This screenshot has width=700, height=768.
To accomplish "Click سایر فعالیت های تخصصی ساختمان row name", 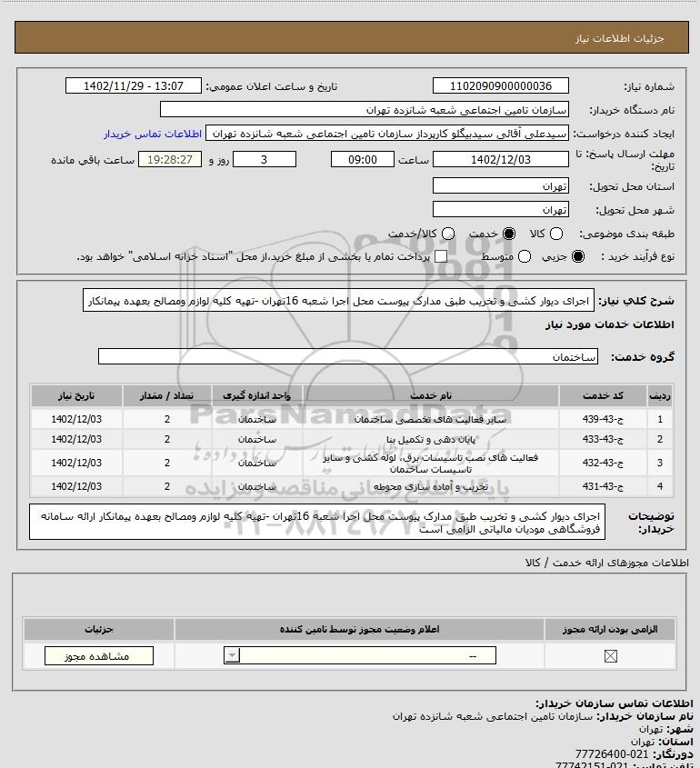I will [430, 419].
